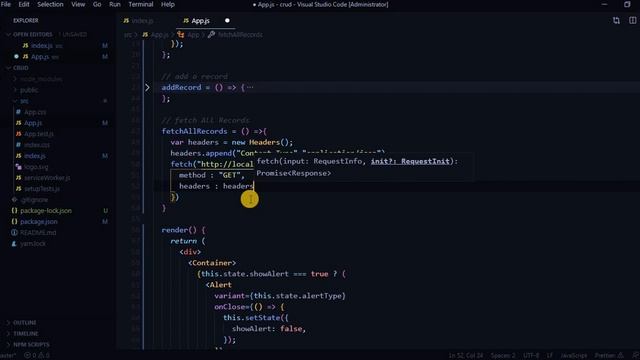Open setupTests.js file
This screenshot has width=640, height=360.
point(42,189)
